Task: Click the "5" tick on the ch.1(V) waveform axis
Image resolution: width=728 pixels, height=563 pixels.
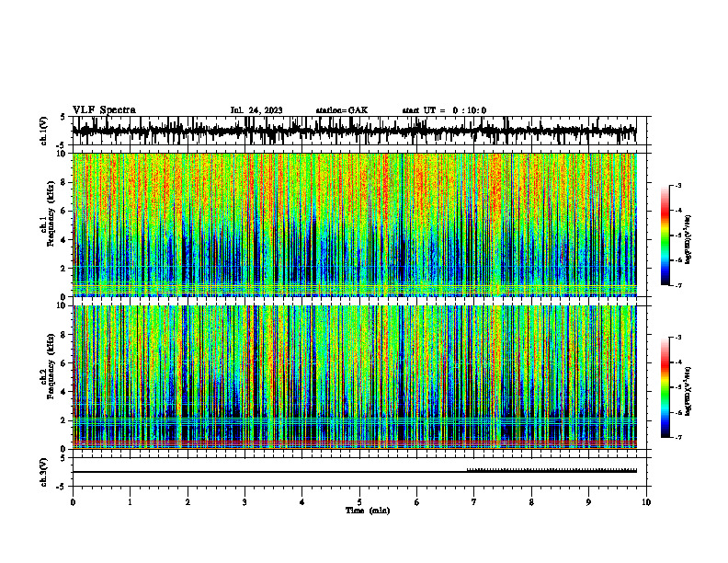Action: tap(63, 117)
